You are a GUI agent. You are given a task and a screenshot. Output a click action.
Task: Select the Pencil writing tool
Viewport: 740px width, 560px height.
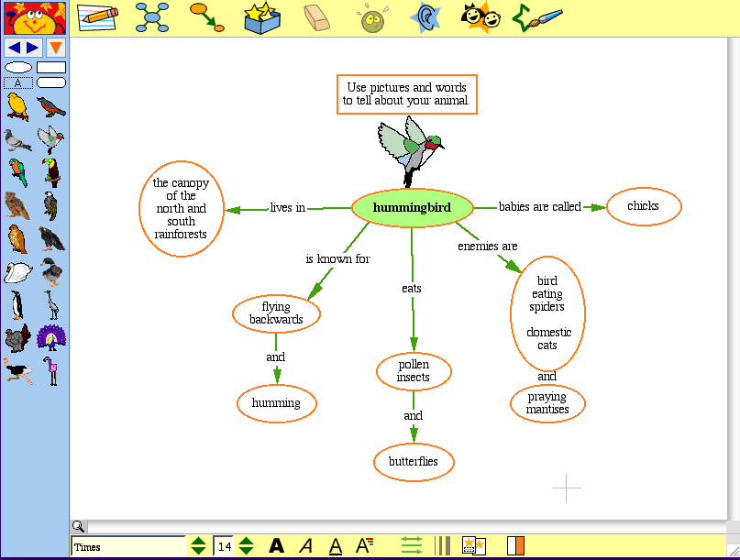click(98, 16)
